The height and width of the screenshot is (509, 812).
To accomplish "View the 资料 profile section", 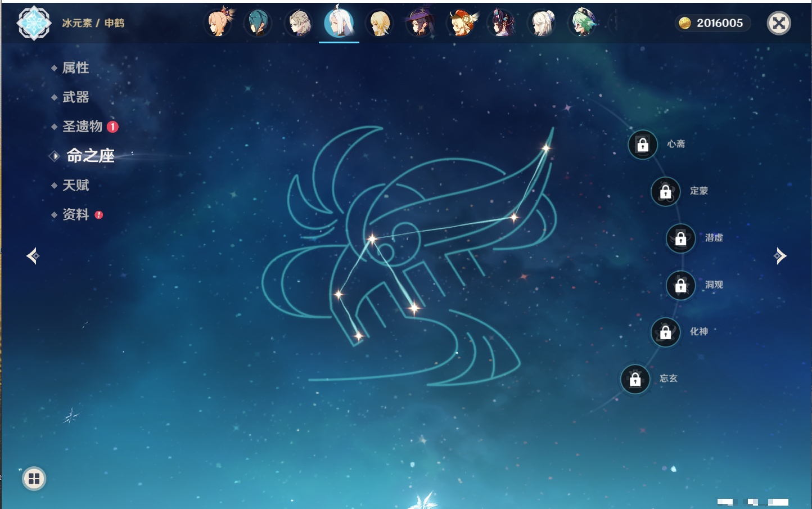I will click(x=75, y=214).
